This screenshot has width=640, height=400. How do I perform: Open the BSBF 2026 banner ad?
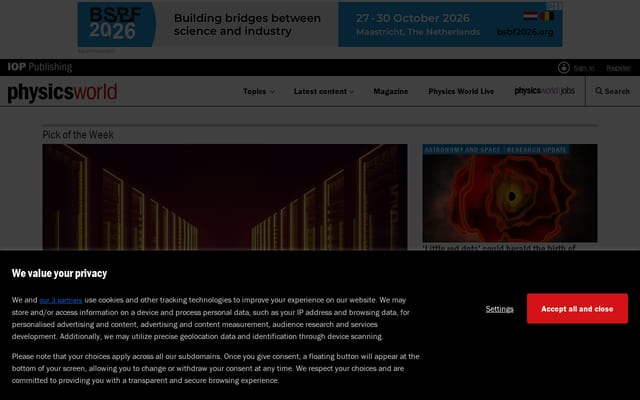pyautogui.click(x=320, y=24)
